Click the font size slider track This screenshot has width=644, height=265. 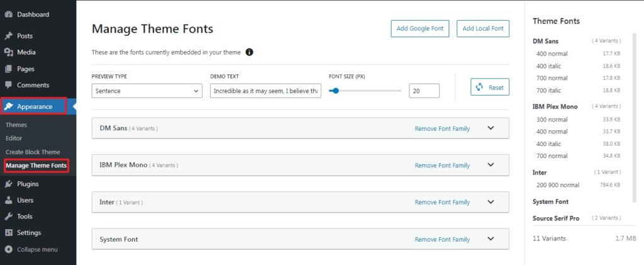click(x=365, y=91)
